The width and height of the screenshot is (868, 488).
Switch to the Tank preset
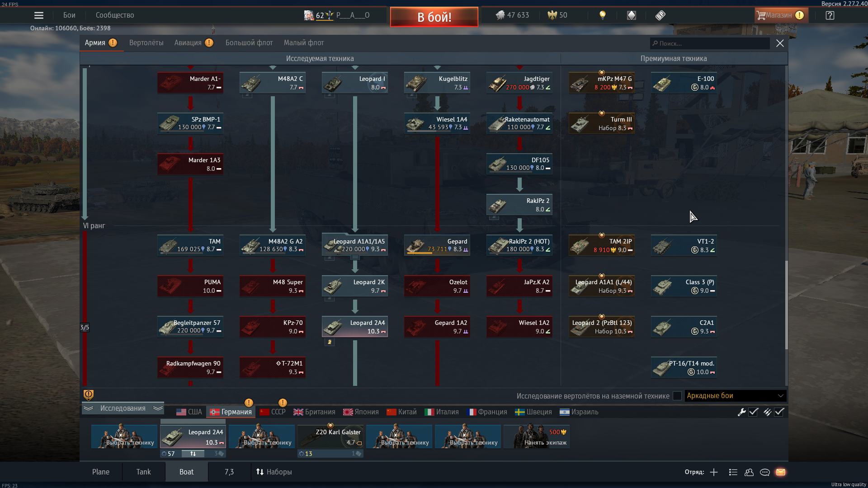pyautogui.click(x=143, y=472)
